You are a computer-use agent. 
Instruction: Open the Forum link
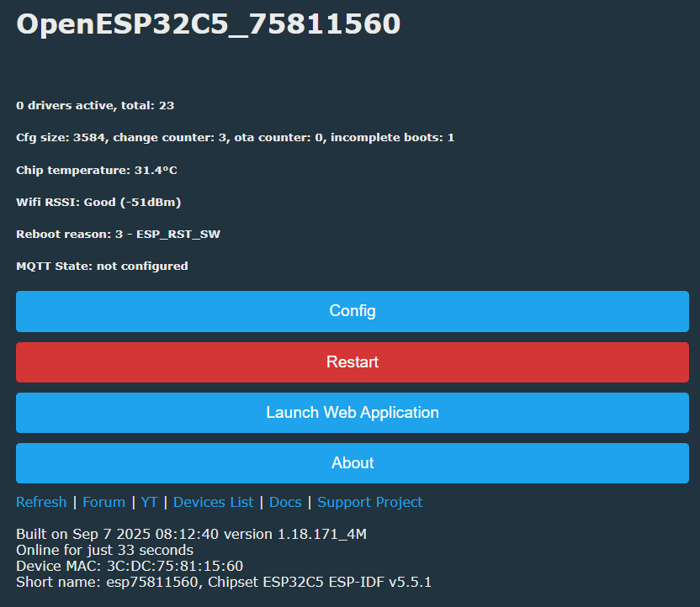click(104, 502)
